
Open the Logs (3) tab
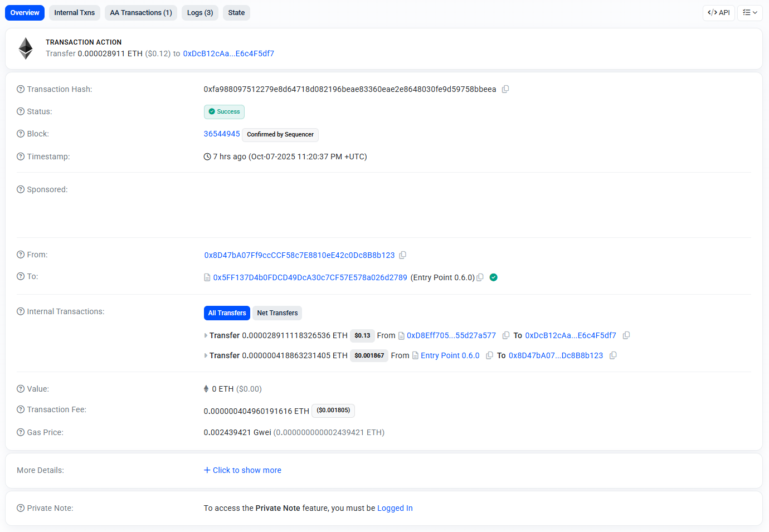tap(199, 13)
